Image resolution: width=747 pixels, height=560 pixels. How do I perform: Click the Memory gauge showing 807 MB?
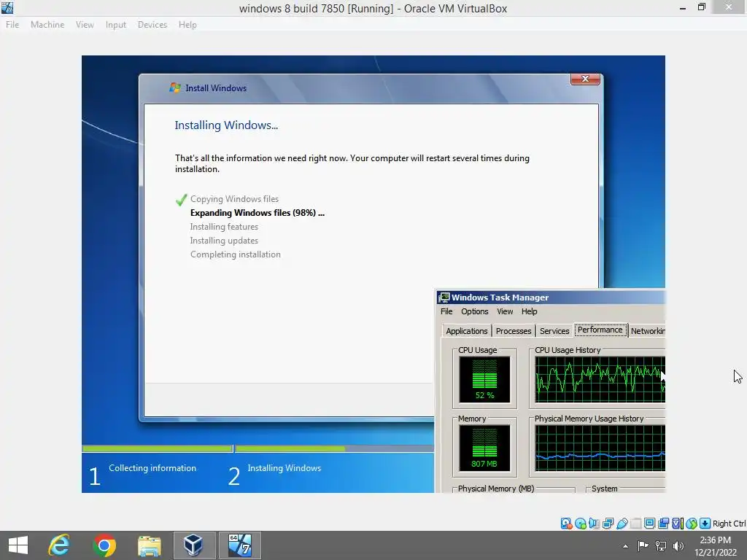tap(484, 448)
